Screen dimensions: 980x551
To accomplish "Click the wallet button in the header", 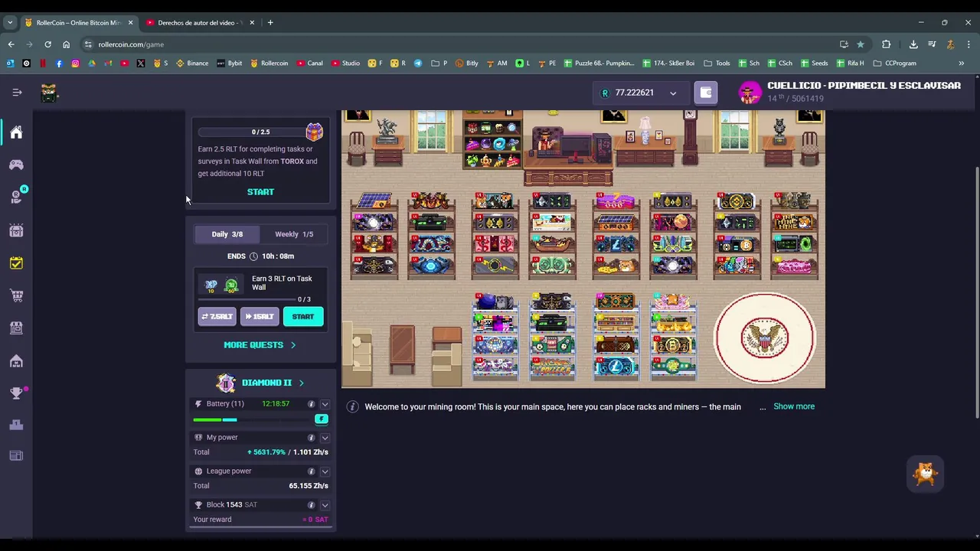I will pyautogui.click(x=706, y=93).
